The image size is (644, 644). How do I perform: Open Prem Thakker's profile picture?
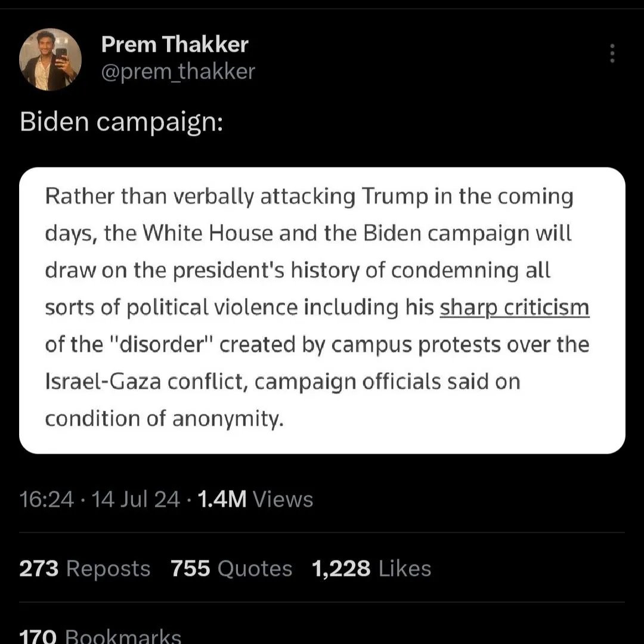tap(50, 60)
